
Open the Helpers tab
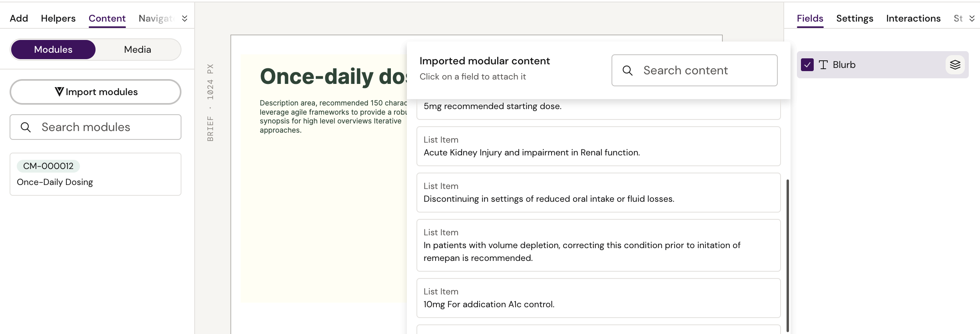(x=58, y=18)
